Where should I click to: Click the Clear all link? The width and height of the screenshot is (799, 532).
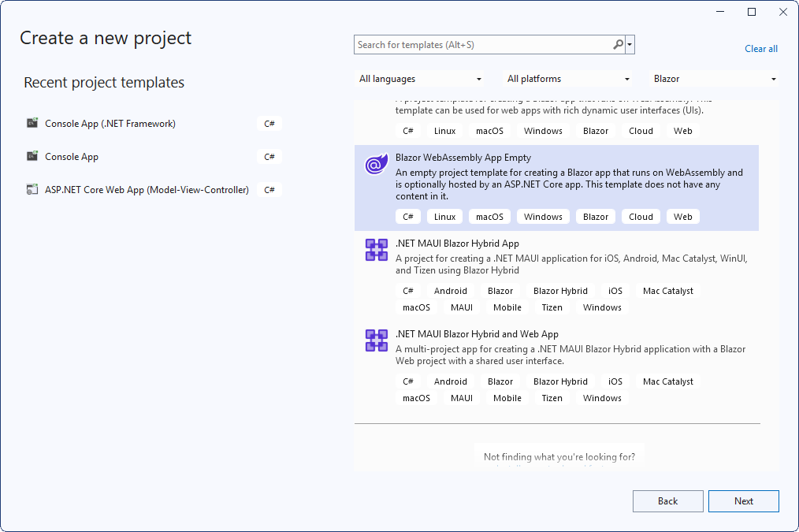[760, 48]
